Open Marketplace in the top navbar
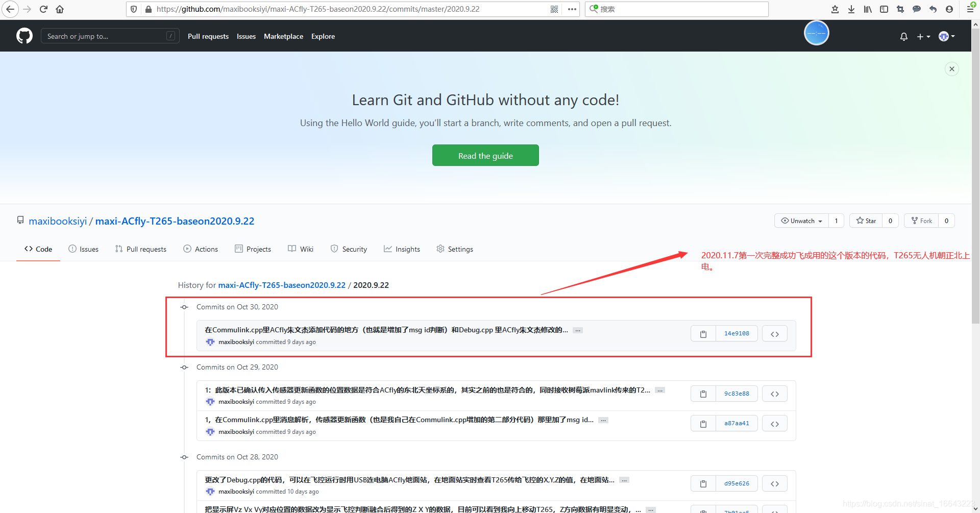Screen dimensions: 980x513 (x=283, y=36)
